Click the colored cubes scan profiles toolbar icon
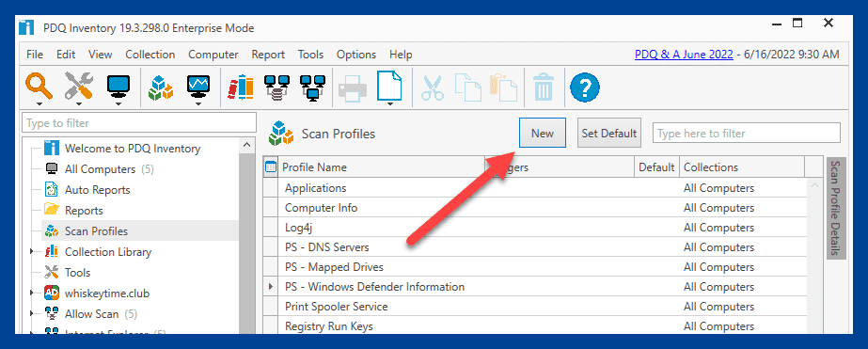 coord(161,87)
